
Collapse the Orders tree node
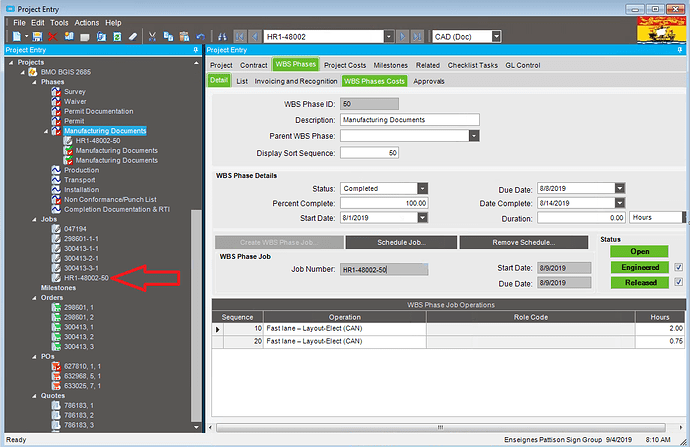click(x=34, y=298)
